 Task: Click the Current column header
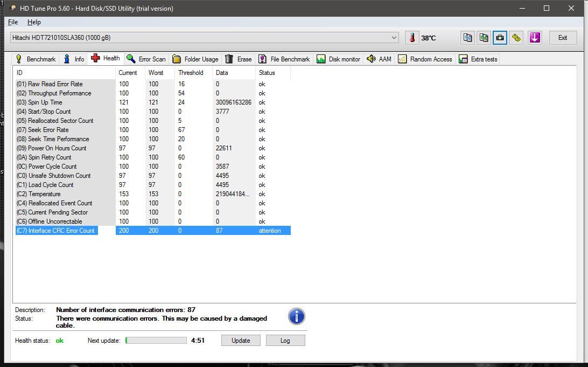click(x=130, y=73)
